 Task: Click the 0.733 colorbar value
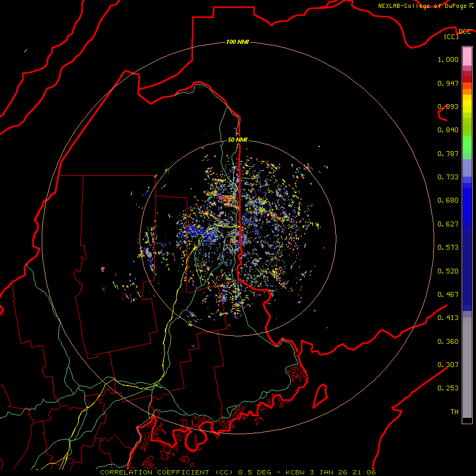[x=448, y=177]
